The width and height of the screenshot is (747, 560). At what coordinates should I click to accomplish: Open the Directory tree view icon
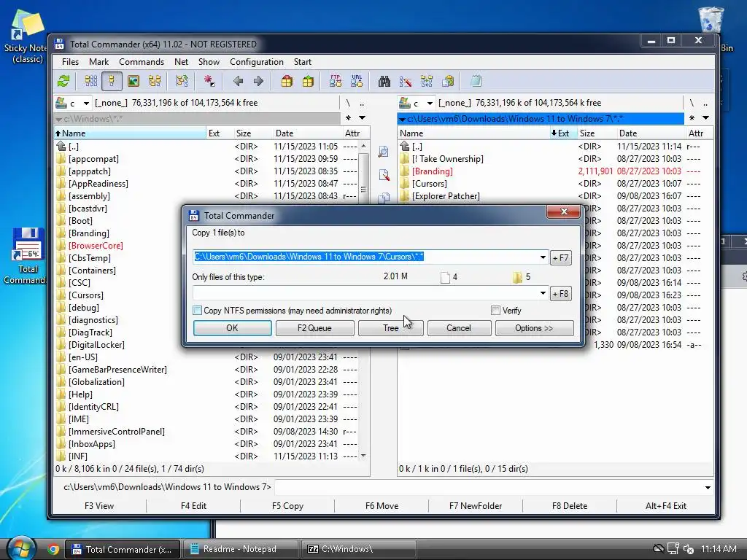point(155,81)
